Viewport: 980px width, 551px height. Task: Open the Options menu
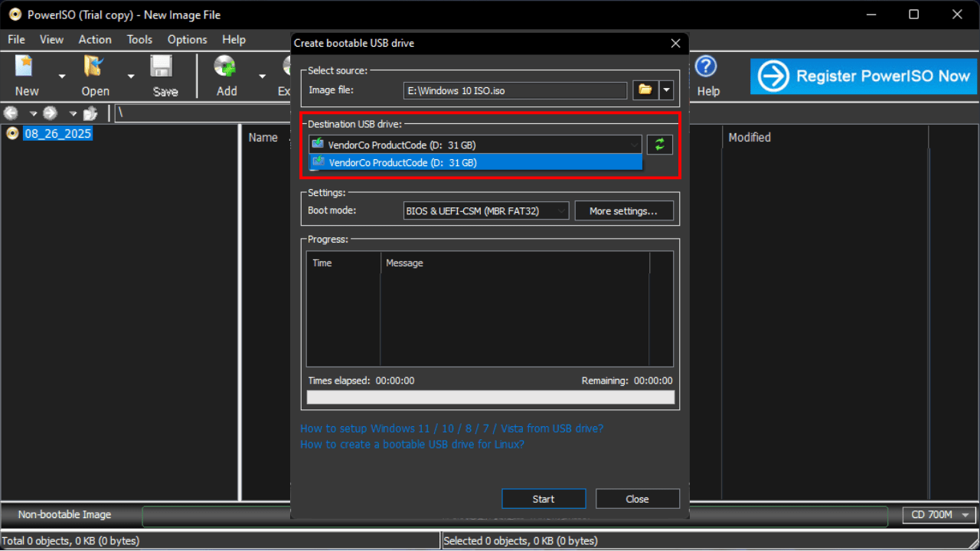tap(187, 39)
